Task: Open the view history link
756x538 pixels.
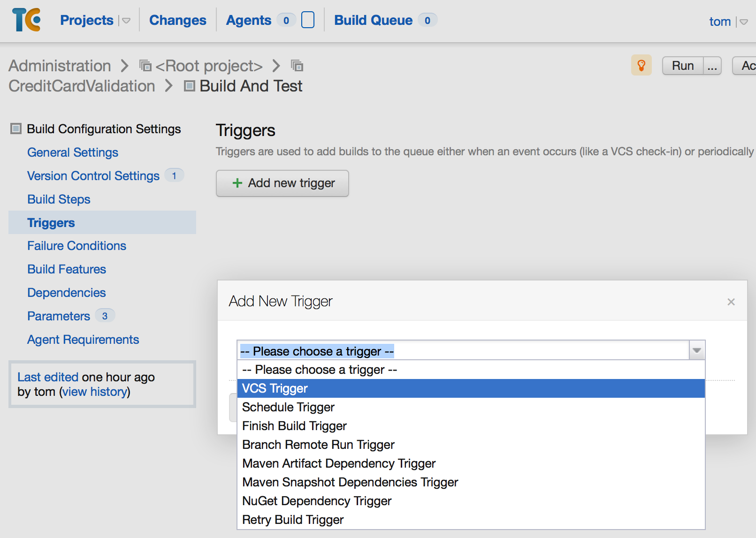Action: click(x=94, y=392)
